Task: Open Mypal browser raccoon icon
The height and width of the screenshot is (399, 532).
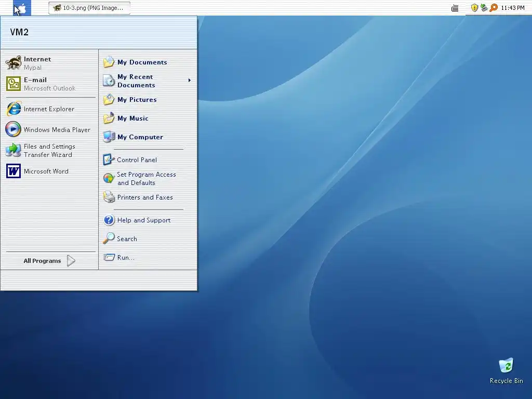Action: [14, 63]
